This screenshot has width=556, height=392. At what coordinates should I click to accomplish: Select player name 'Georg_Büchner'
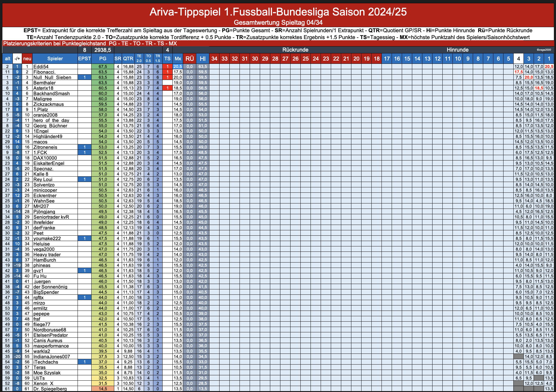click(x=50, y=126)
